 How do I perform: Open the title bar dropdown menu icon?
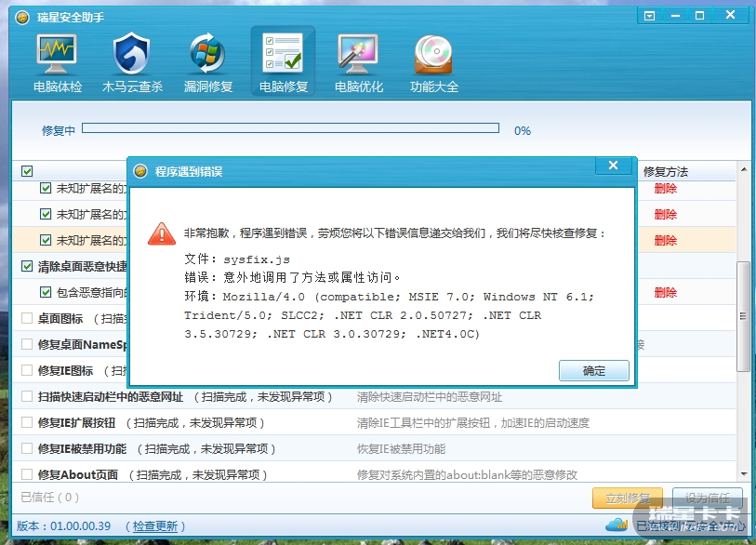pos(649,16)
